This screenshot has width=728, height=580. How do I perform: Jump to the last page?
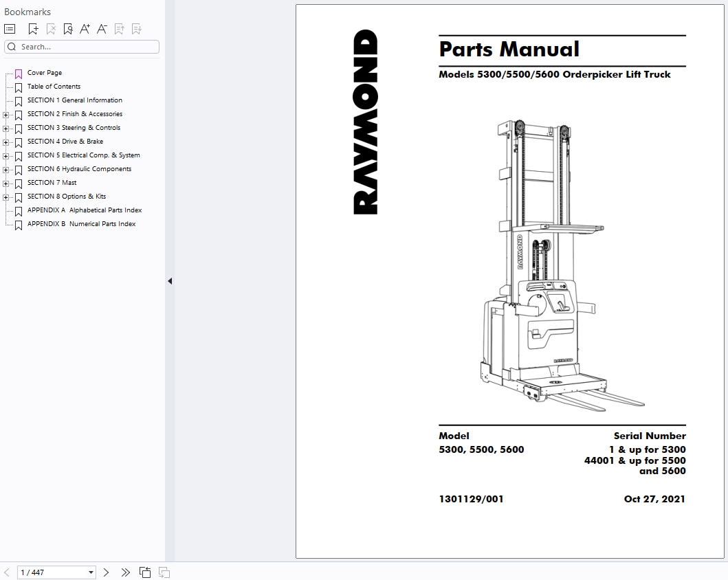pyautogui.click(x=125, y=571)
